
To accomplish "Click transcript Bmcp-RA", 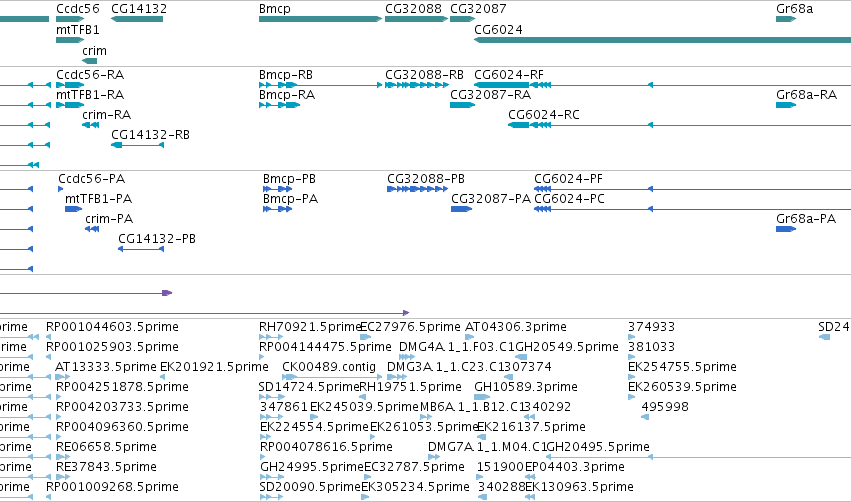I will 287,95.
